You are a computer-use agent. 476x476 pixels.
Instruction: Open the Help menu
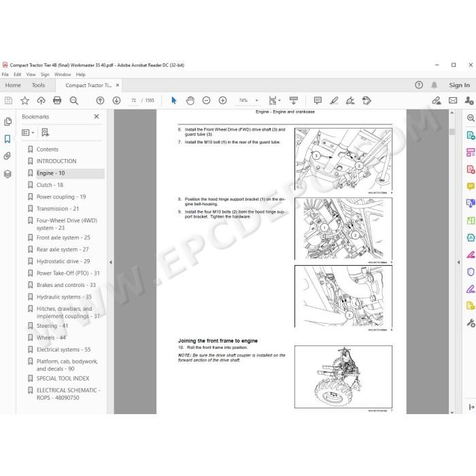point(80,74)
